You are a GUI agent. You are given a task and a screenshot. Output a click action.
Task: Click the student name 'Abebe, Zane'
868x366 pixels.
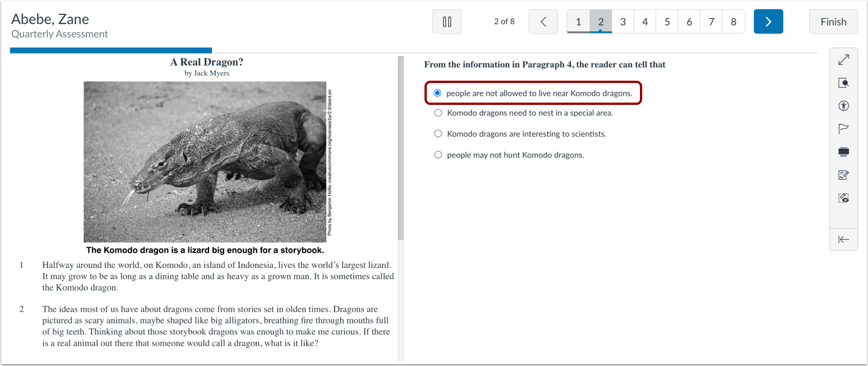pyautogui.click(x=50, y=19)
